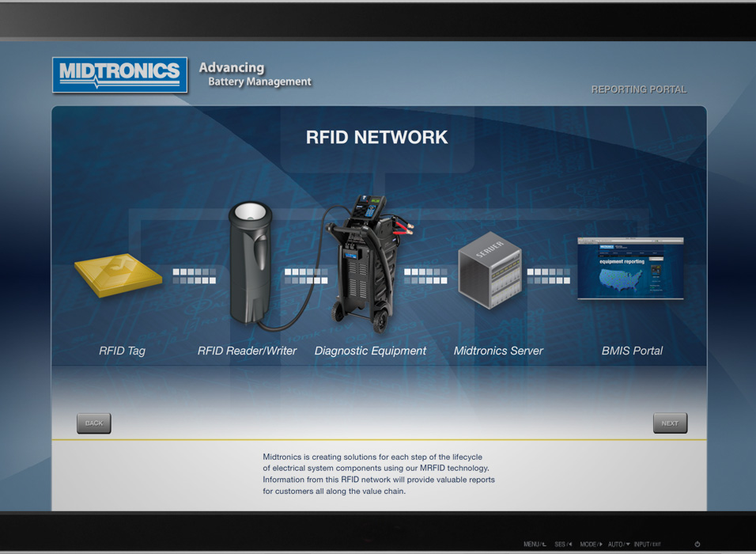Click the Midtronics Server label

(498, 351)
